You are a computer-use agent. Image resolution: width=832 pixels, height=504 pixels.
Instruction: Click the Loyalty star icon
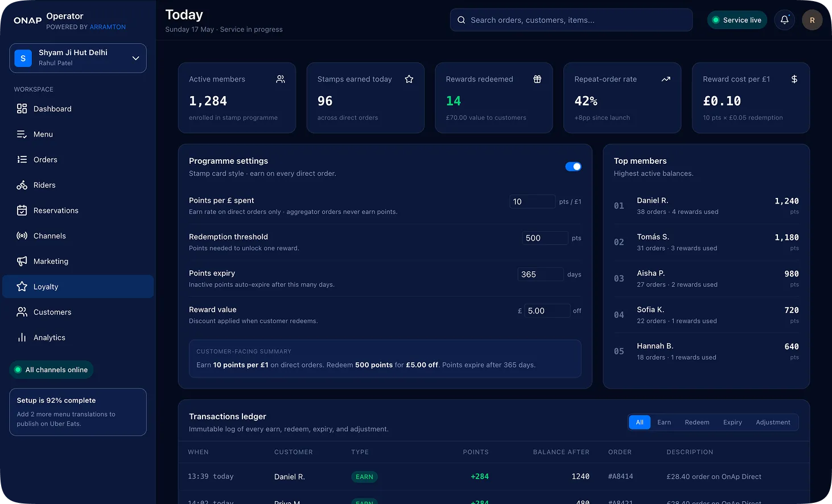pyautogui.click(x=22, y=287)
